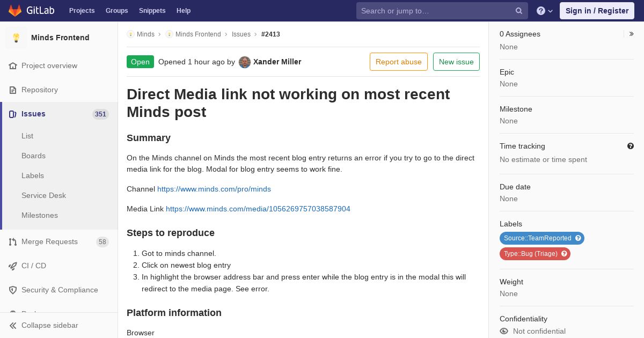This screenshot has height=338, width=644.
Task: Click the Minds Frontend lightbulb avatar
Action: 16,38
